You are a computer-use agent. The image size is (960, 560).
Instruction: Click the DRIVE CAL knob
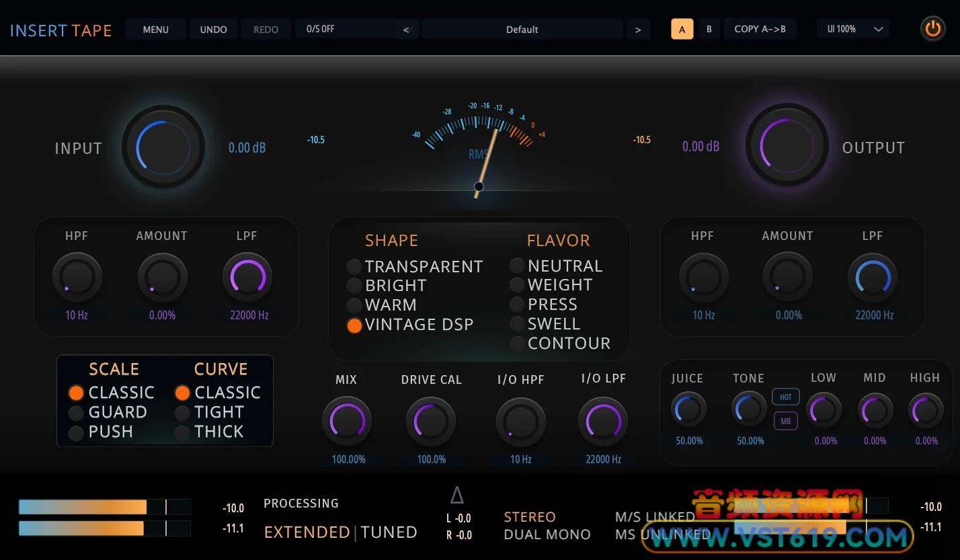(x=431, y=422)
